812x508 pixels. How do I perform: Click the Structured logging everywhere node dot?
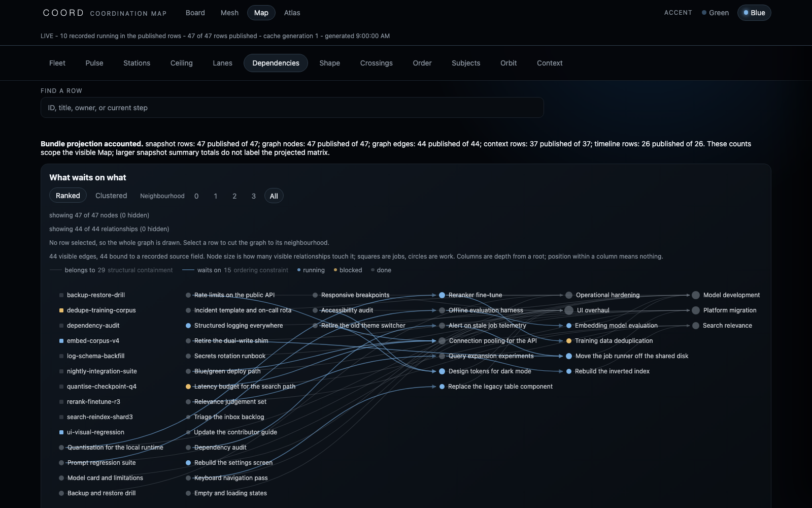(188, 326)
